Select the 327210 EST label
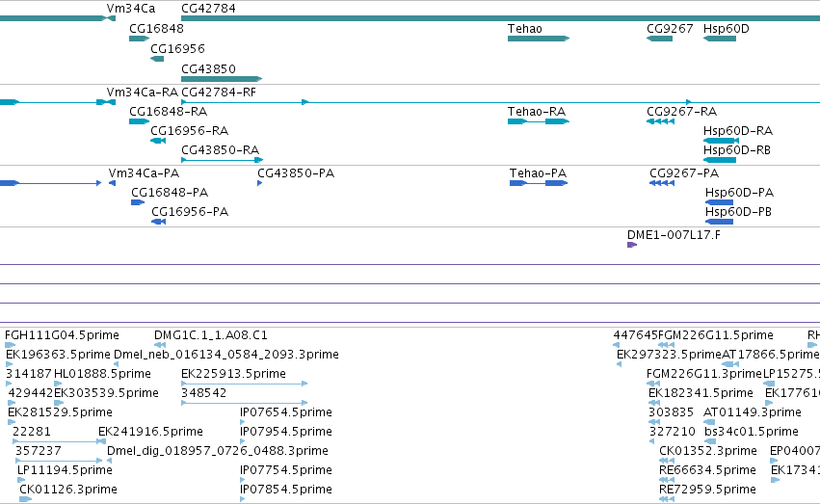Image resolution: width=820 pixels, height=504 pixels. 673,432
